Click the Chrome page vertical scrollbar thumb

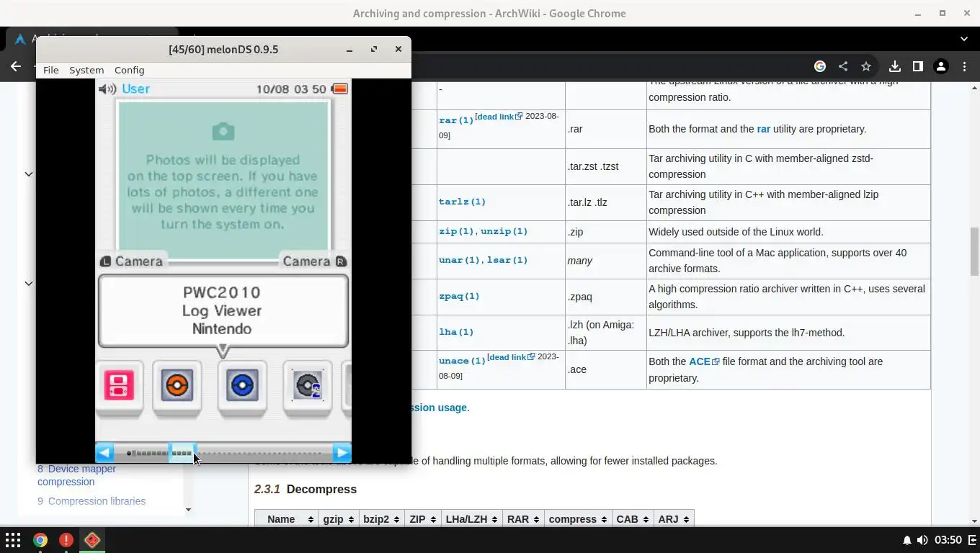pyautogui.click(x=974, y=251)
